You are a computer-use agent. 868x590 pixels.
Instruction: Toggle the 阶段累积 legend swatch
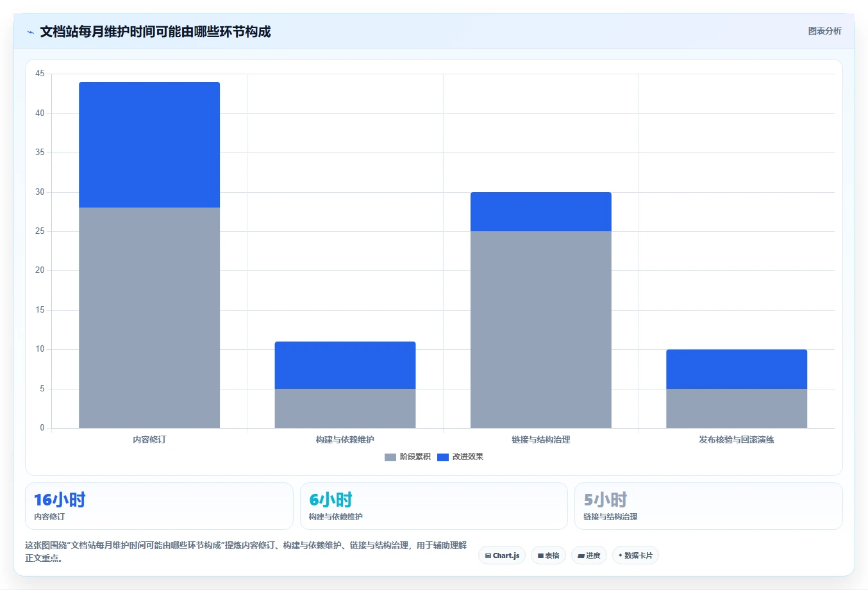point(390,457)
